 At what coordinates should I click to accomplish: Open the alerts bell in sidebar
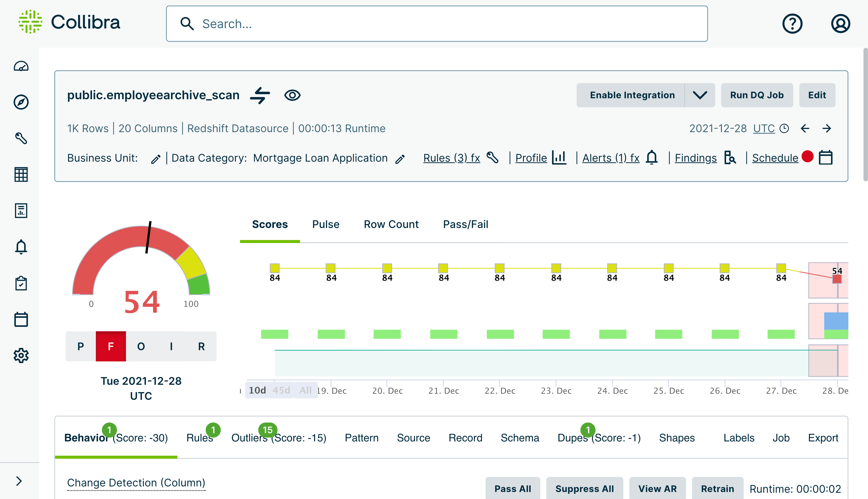coord(21,246)
